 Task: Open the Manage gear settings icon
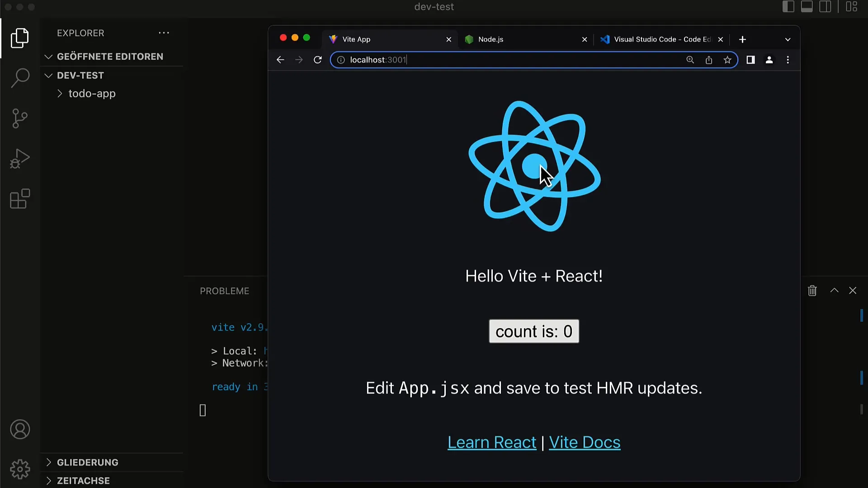(x=20, y=469)
